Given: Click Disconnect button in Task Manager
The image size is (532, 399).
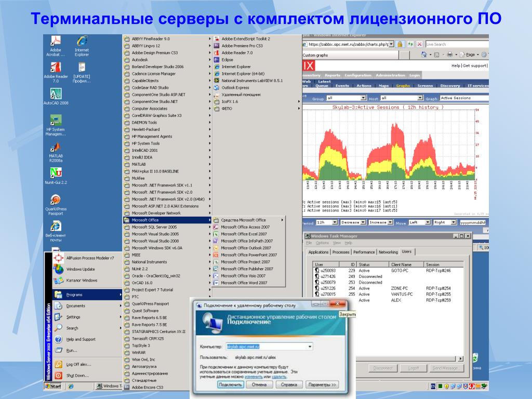Looking at the screenshot, I should pyautogui.click(x=383, y=368).
